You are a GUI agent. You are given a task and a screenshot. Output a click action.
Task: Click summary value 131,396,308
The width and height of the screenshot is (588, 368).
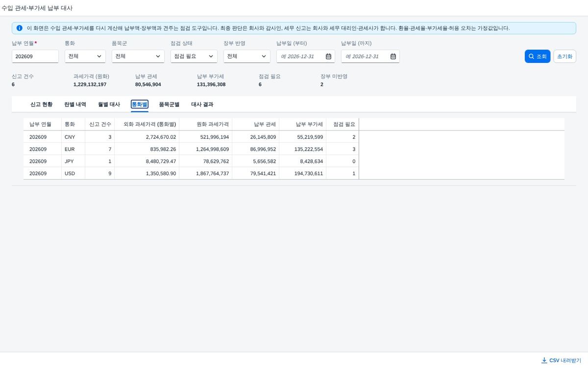[x=211, y=84]
